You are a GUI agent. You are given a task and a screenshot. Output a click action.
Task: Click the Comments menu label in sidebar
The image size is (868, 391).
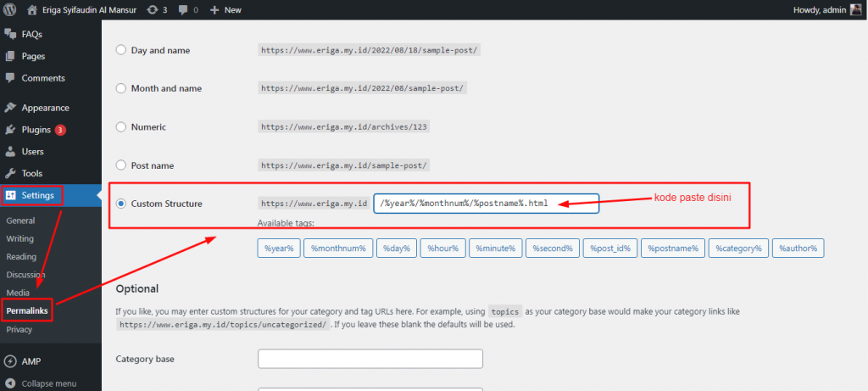tap(43, 78)
